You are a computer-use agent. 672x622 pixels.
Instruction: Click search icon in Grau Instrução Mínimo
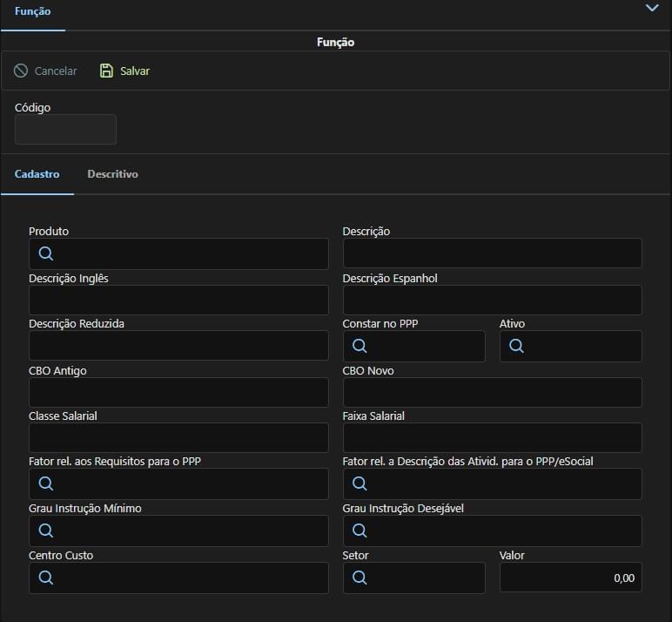tap(46, 531)
